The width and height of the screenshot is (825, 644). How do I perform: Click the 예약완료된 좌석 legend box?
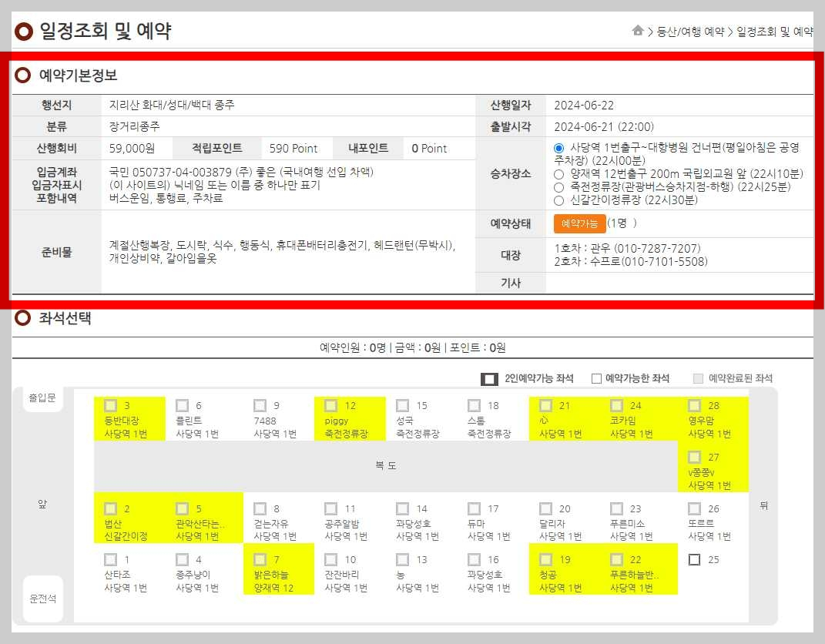[698, 378]
